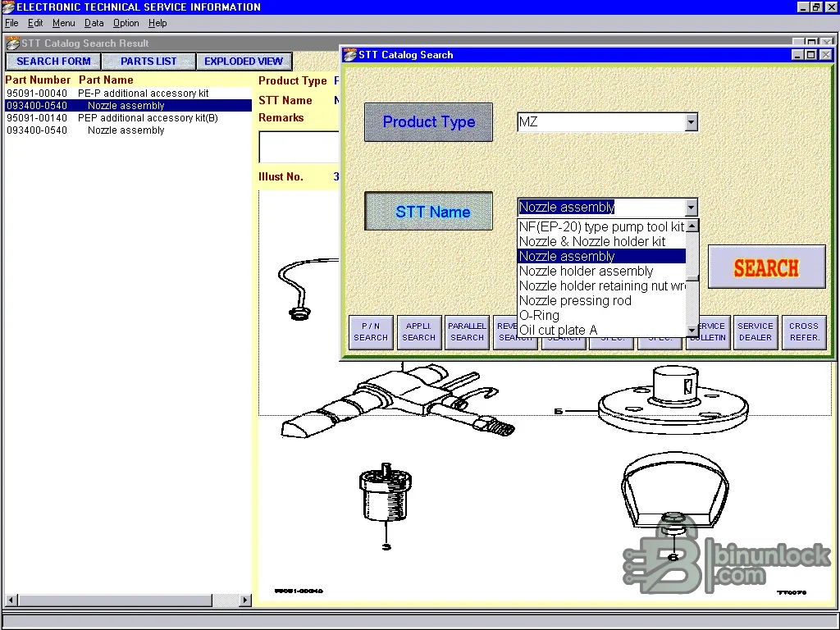The width and height of the screenshot is (840, 630).
Task: Maximize the STT Catalog Search window
Action: pyautogui.click(x=811, y=55)
